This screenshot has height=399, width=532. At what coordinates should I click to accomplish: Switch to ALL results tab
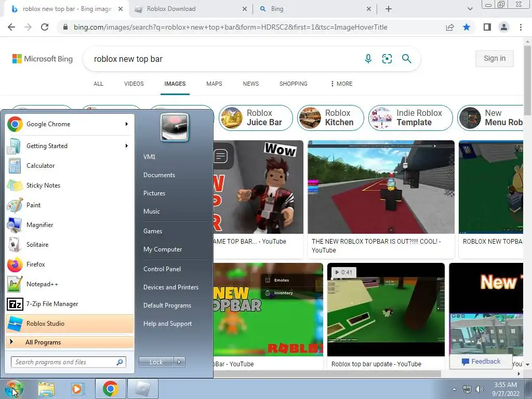98,84
